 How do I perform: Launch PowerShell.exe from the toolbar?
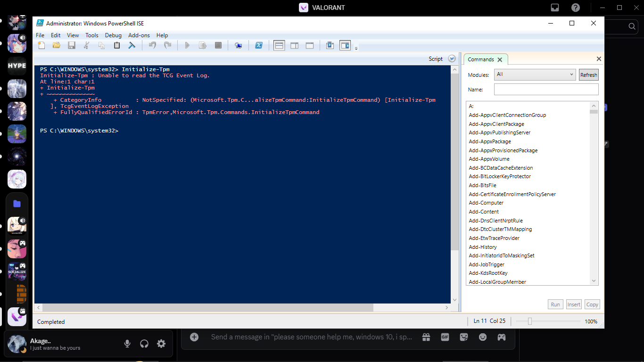coord(259,46)
